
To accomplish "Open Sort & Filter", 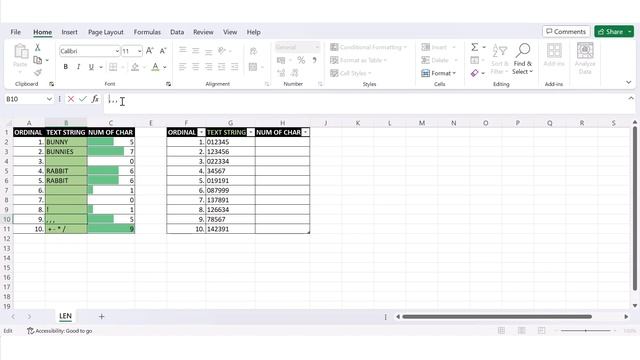I will [499, 59].
